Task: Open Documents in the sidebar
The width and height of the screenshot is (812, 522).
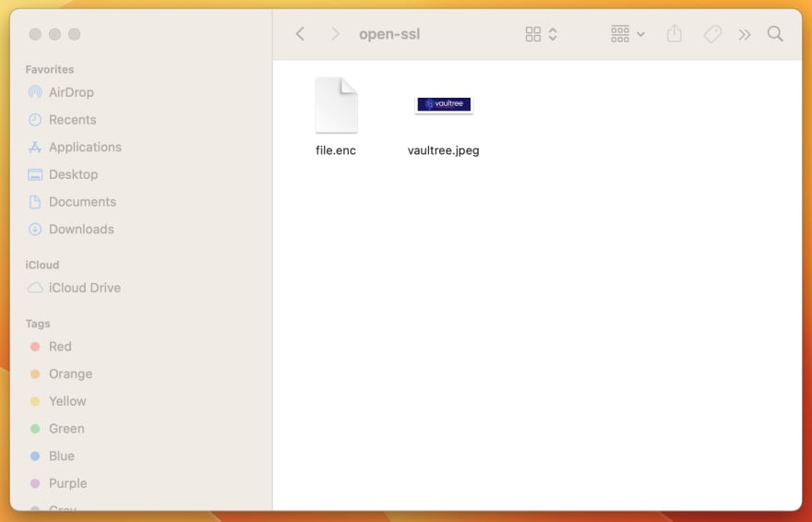Action: (x=82, y=202)
